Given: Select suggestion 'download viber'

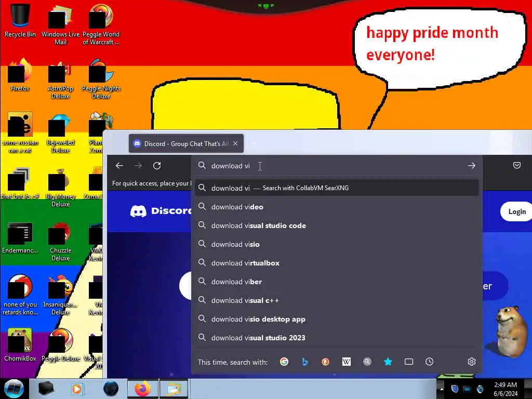Looking at the screenshot, I should click(x=337, y=282).
